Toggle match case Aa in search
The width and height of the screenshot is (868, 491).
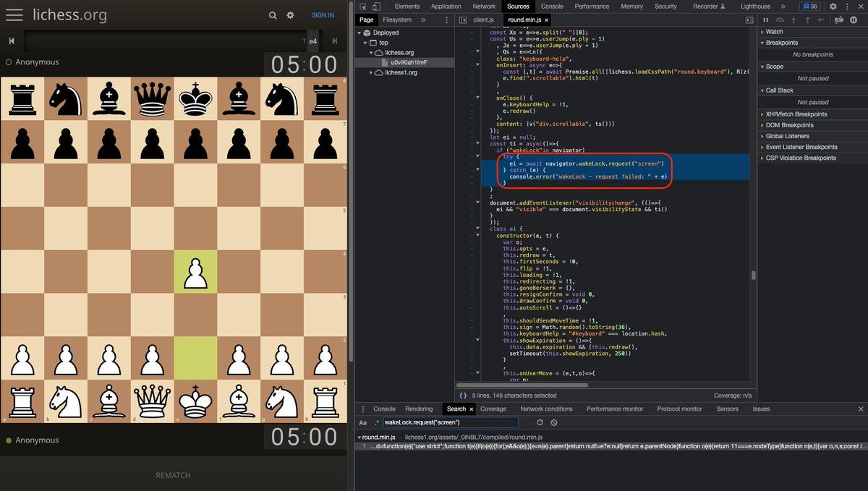click(363, 422)
